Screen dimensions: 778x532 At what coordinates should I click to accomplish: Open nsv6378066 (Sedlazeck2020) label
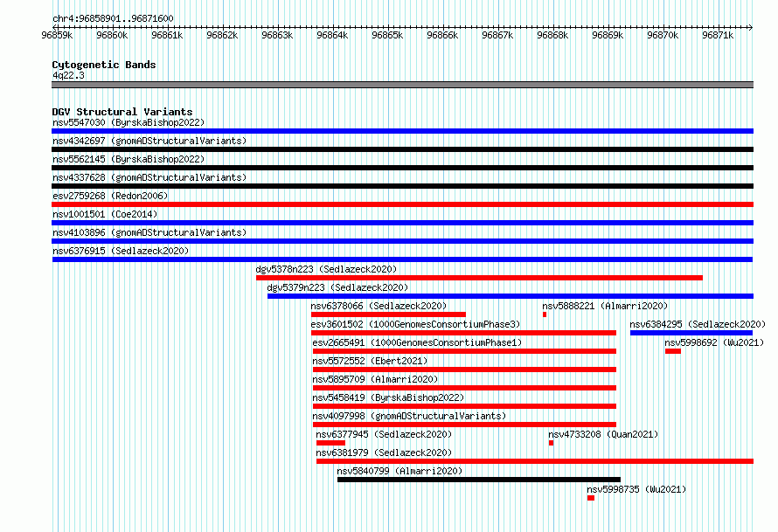coord(379,306)
